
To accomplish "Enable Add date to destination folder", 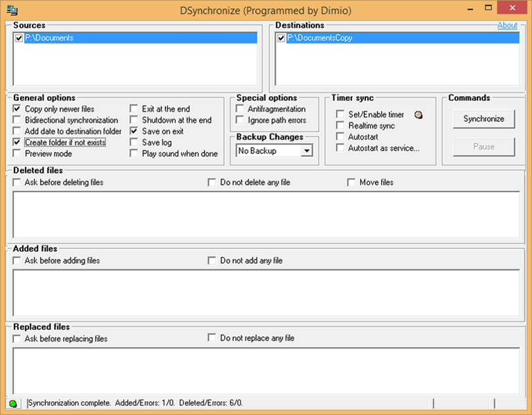I will pyautogui.click(x=17, y=131).
